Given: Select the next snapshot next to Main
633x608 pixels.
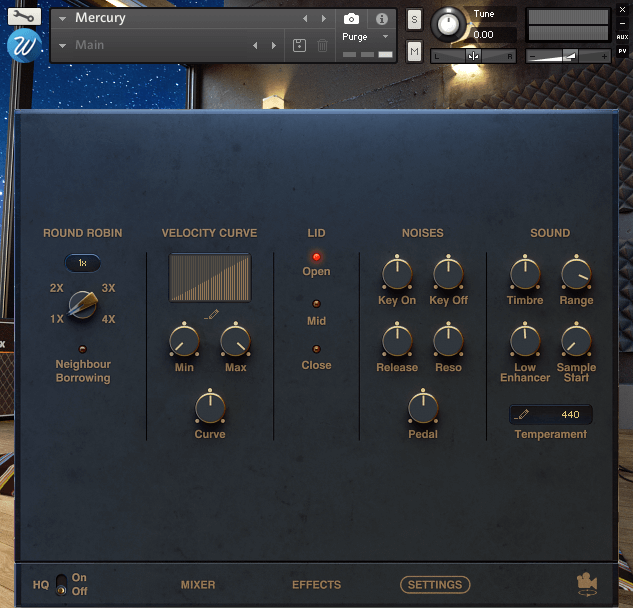Looking at the screenshot, I should 274,45.
